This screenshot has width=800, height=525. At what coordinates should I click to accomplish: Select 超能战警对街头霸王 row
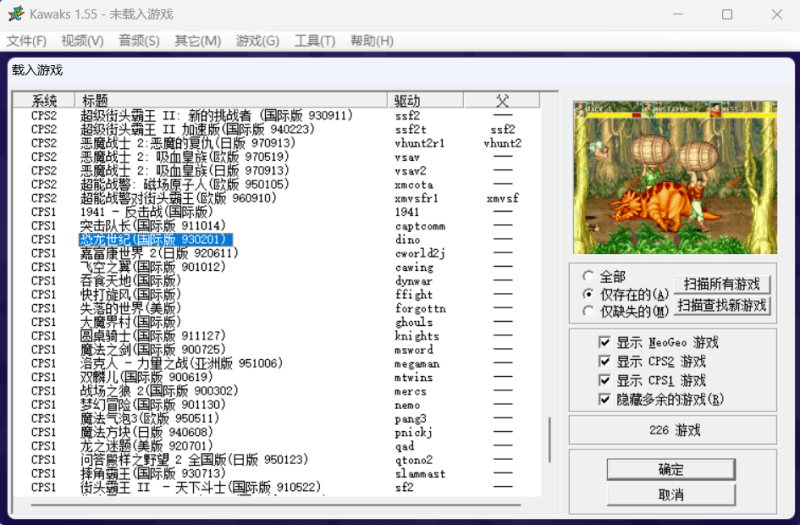(x=276, y=198)
